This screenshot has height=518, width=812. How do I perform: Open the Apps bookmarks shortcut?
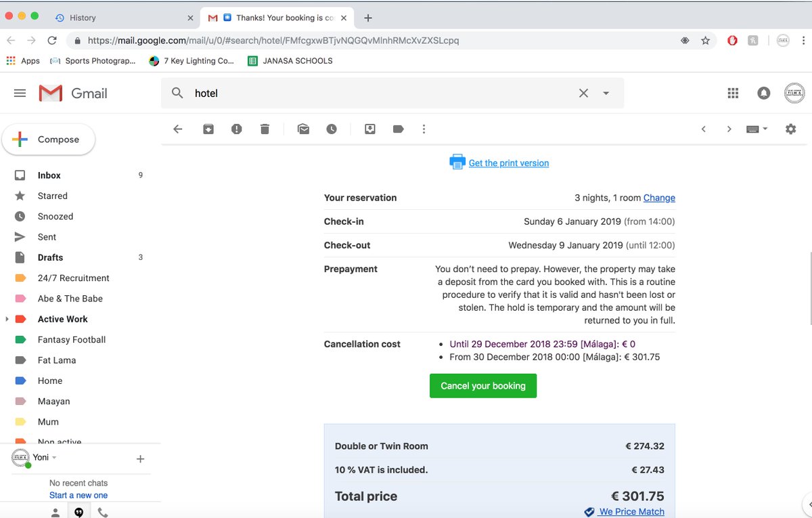point(23,61)
